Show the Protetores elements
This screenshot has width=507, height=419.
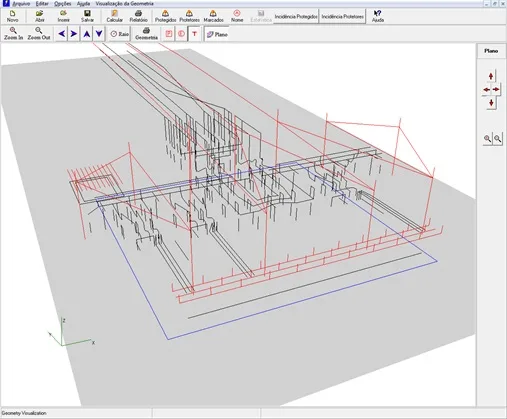(189, 16)
